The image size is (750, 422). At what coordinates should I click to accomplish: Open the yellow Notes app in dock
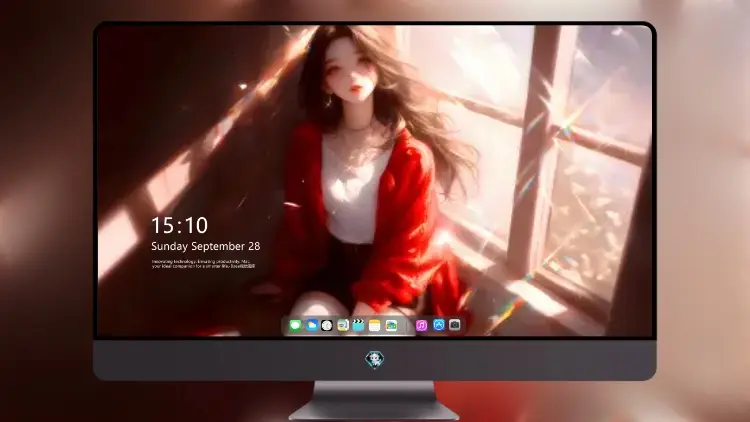(x=375, y=325)
